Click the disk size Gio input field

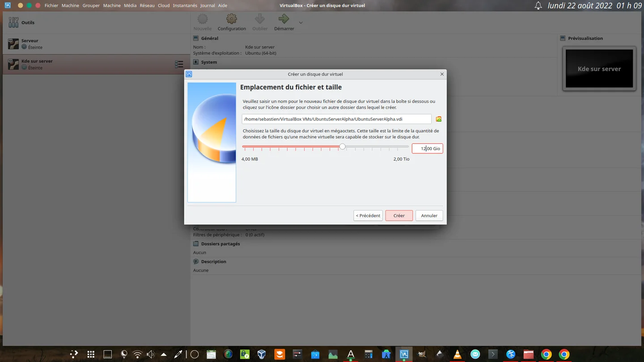[427, 148]
